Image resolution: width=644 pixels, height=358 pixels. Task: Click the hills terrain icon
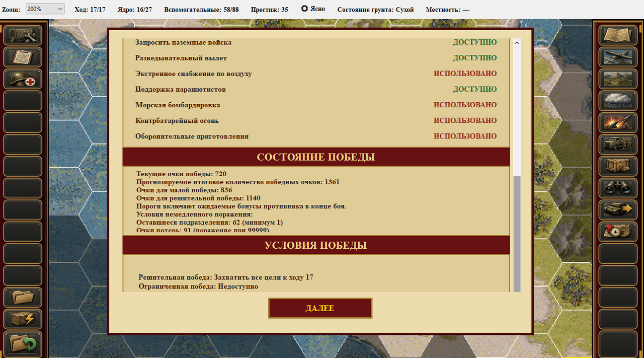pos(618,79)
